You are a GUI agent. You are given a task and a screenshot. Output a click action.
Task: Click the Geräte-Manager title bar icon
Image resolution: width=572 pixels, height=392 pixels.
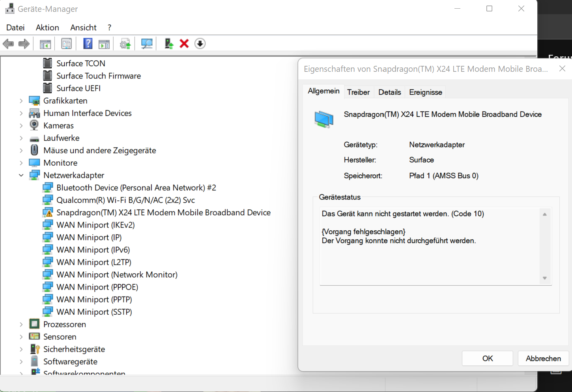pos(10,9)
